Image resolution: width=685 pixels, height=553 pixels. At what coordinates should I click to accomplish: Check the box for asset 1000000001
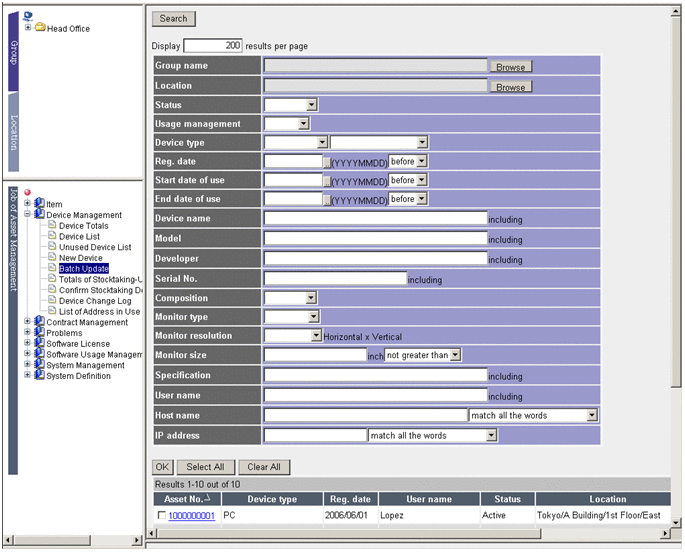click(x=161, y=516)
